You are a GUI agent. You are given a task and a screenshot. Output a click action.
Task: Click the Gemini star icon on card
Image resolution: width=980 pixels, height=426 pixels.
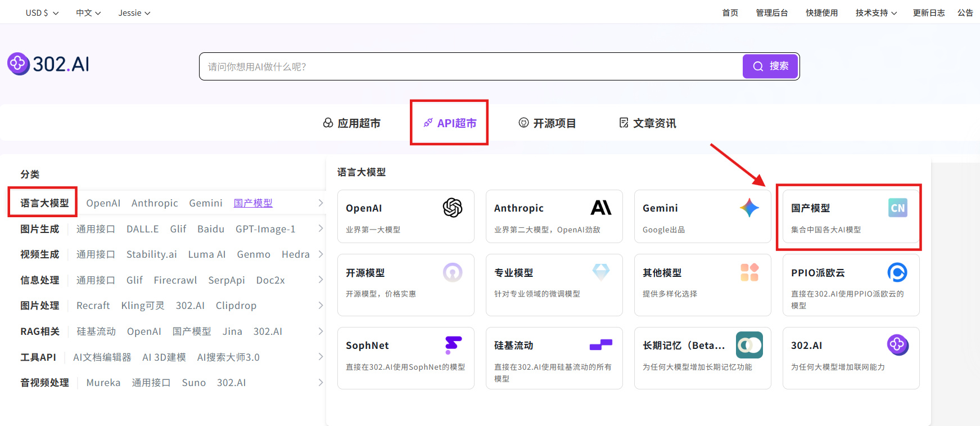749,208
